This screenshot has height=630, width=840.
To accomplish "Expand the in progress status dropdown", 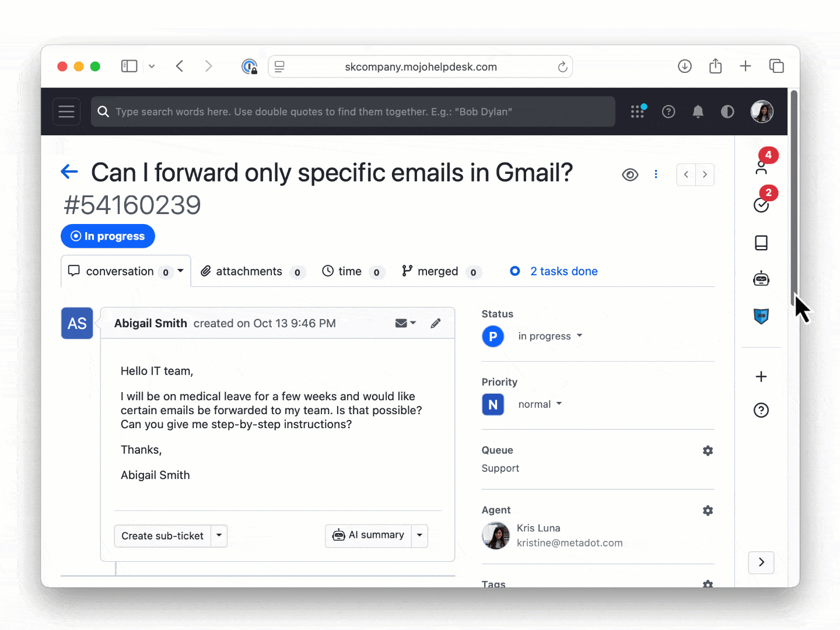I will pos(549,336).
